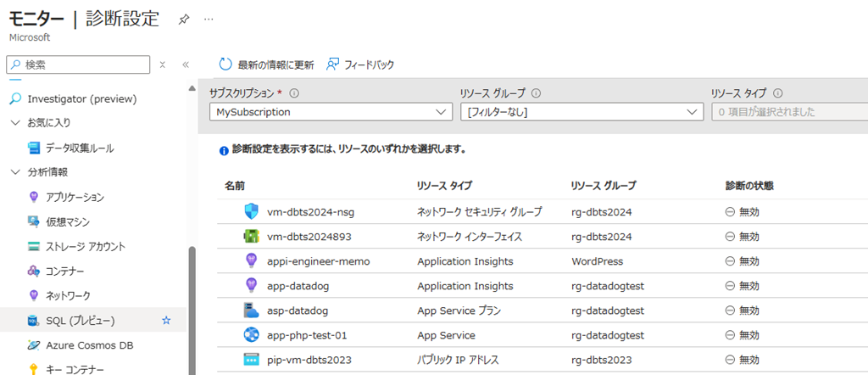This screenshot has width=868, height=375.
Task: Click the データ収集ルール icon
Action: (34, 148)
